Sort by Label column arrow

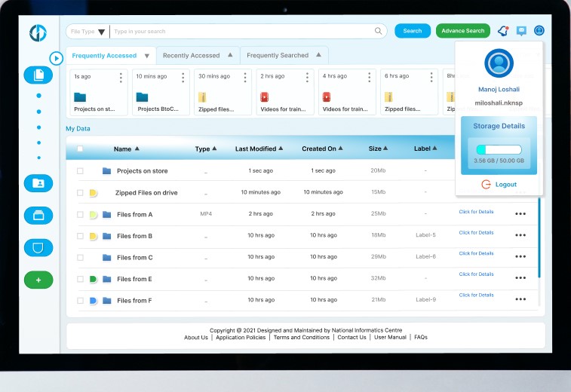pyautogui.click(x=434, y=149)
